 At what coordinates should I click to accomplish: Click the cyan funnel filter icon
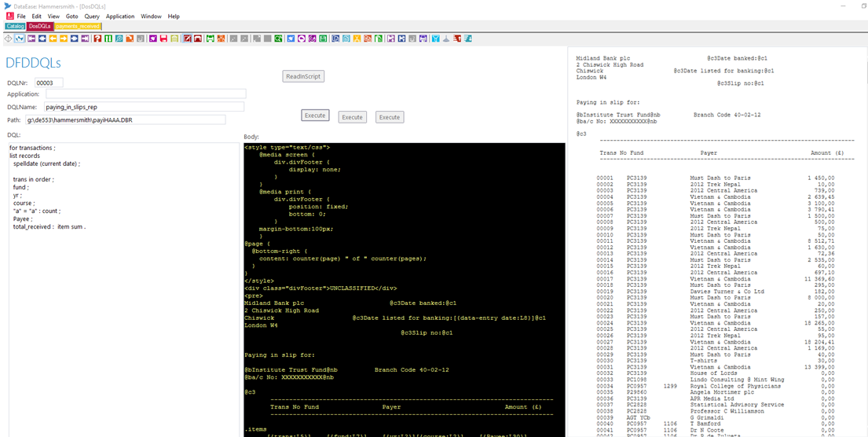tap(436, 39)
